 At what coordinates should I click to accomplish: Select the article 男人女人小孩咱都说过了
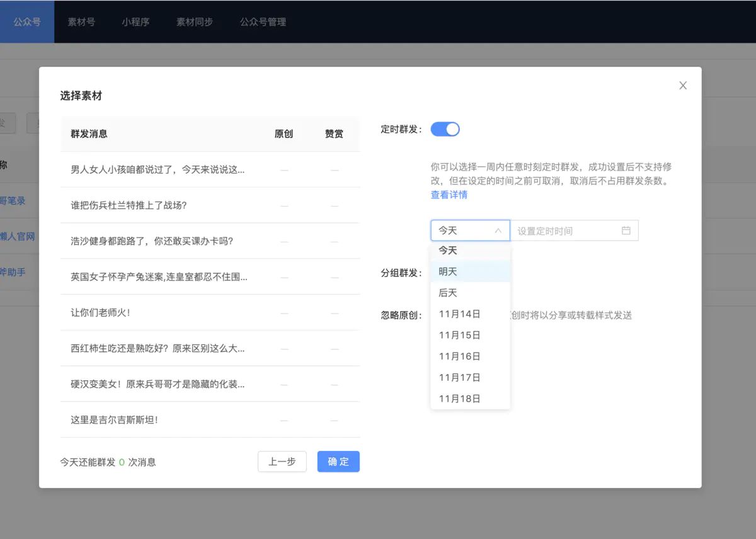(x=210, y=169)
